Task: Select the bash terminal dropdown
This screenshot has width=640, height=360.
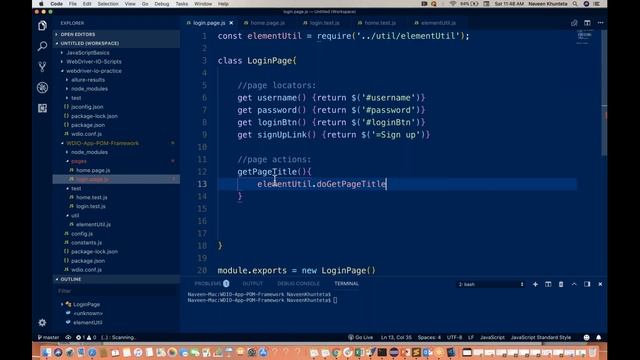Action: 491,284
